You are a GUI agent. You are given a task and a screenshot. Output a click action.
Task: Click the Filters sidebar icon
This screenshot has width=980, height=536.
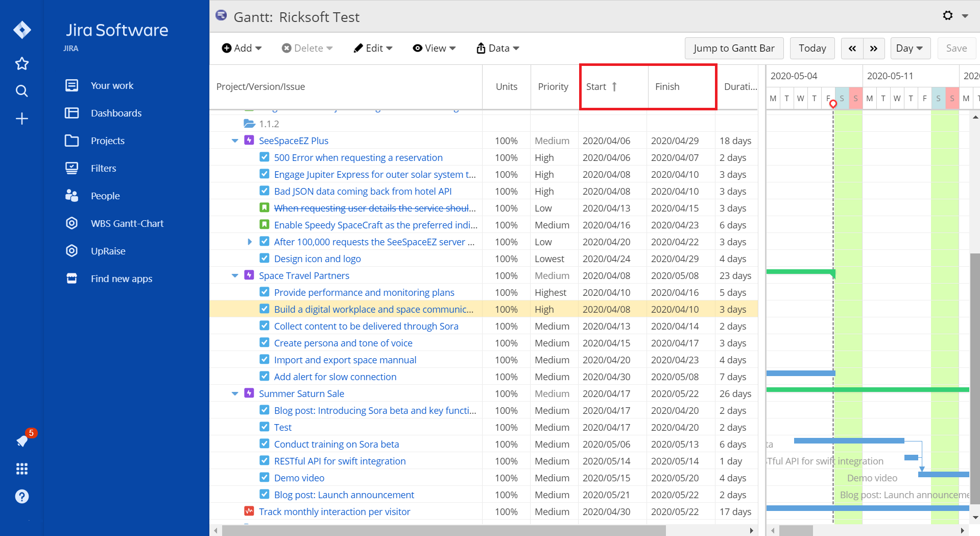(x=72, y=168)
